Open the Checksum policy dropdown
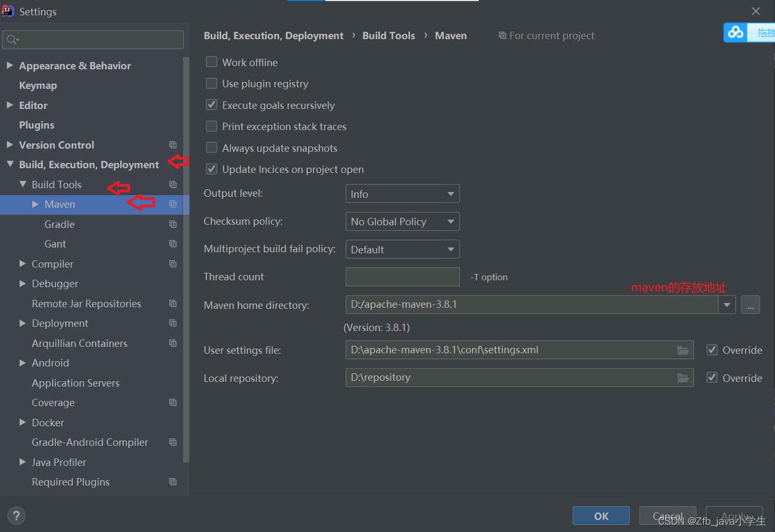The height and width of the screenshot is (532, 775). [x=403, y=222]
